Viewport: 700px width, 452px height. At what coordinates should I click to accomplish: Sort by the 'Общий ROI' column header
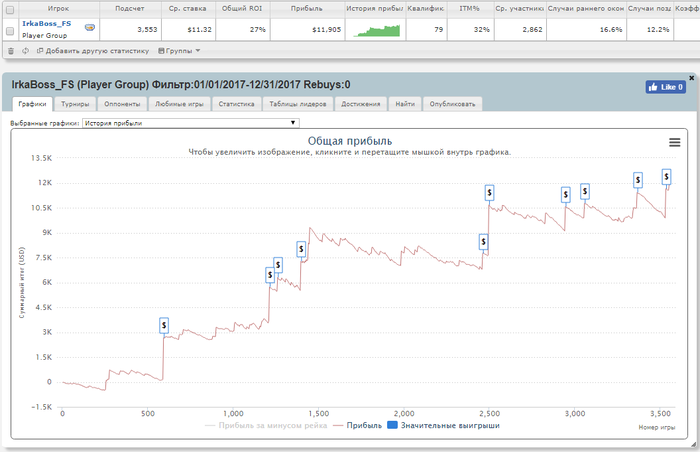[x=242, y=8]
